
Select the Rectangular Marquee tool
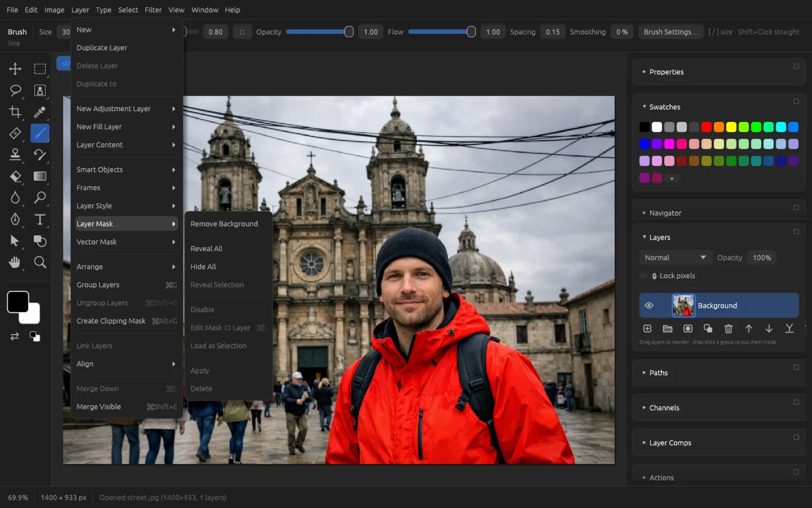click(40, 69)
